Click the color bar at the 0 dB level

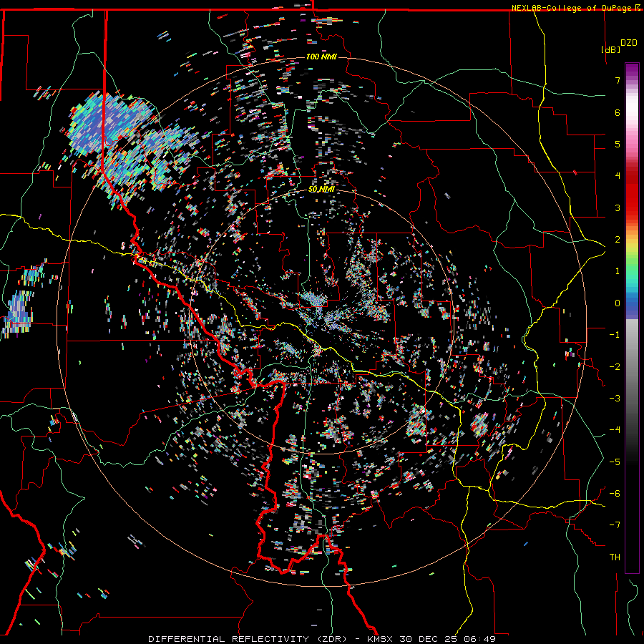[632, 303]
